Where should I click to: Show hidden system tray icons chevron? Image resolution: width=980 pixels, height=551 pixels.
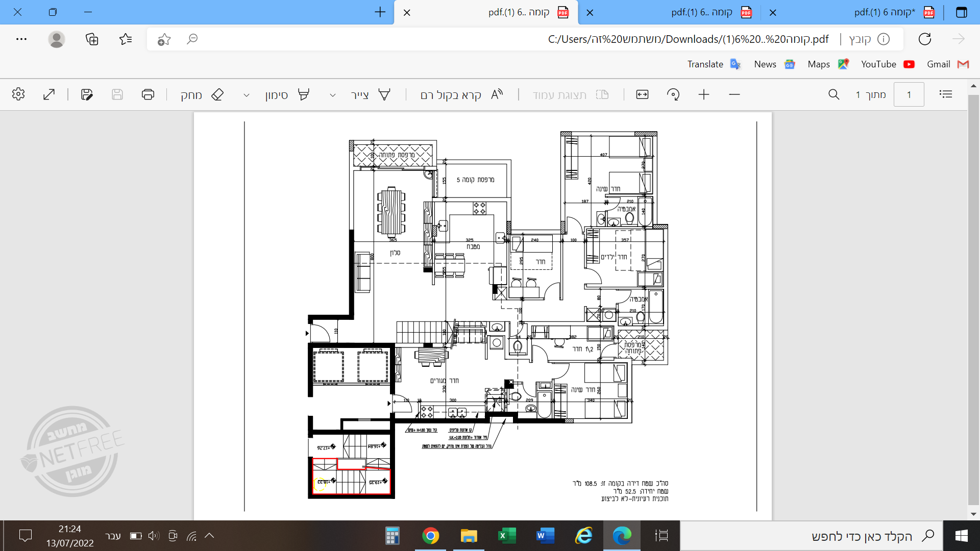[209, 536]
